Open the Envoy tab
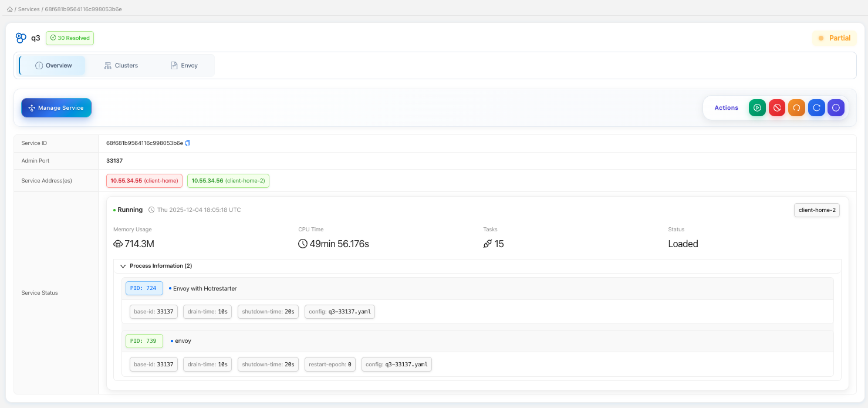The width and height of the screenshot is (868, 408). [184, 66]
